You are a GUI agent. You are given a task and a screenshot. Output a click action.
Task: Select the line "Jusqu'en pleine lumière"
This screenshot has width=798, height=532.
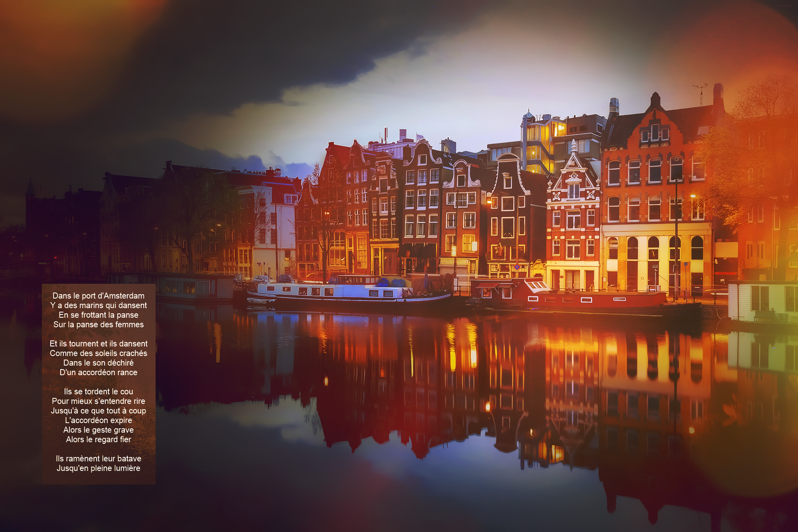[x=99, y=468]
